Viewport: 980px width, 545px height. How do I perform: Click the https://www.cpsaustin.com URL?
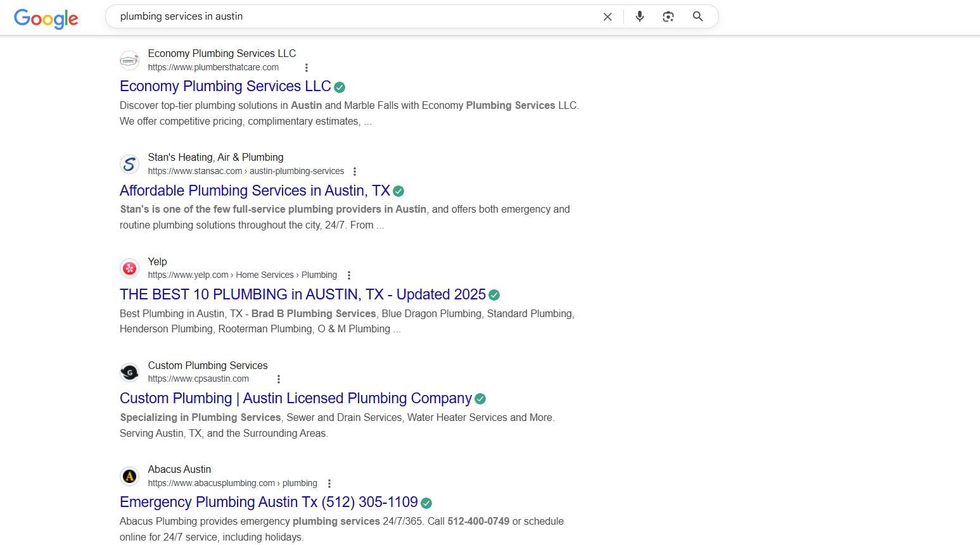click(x=198, y=379)
